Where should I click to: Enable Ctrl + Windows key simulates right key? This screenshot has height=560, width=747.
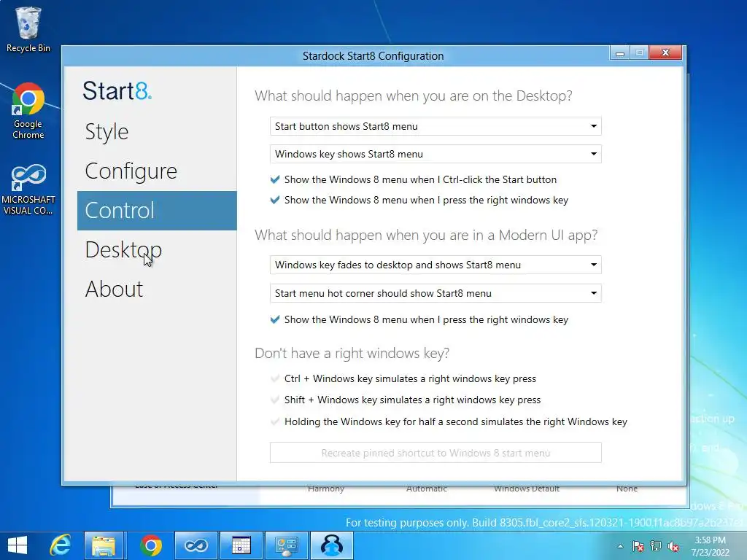pos(275,378)
